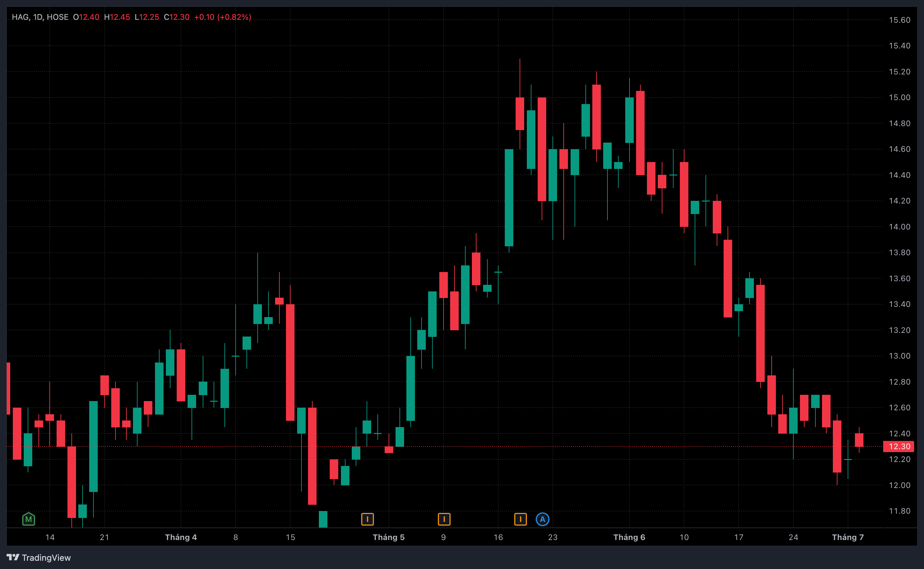Click the Tháng 4 label on the time axis
This screenshot has width=924, height=569.
(x=181, y=537)
